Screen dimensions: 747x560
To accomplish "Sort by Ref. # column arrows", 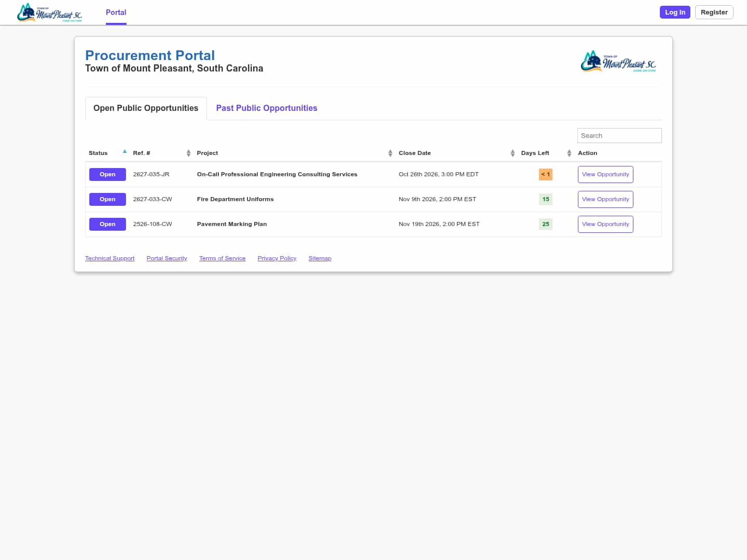I will point(188,153).
